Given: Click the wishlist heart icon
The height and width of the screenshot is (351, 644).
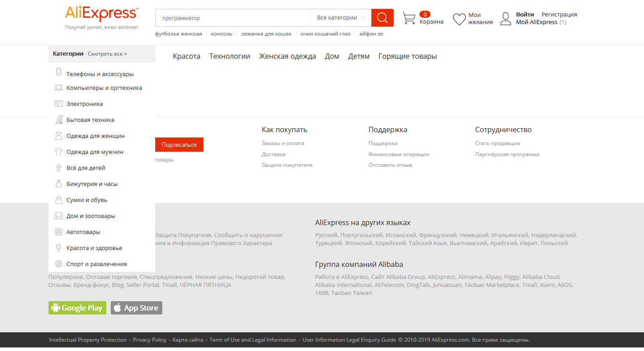Looking at the screenshot, I should point(459,19).
